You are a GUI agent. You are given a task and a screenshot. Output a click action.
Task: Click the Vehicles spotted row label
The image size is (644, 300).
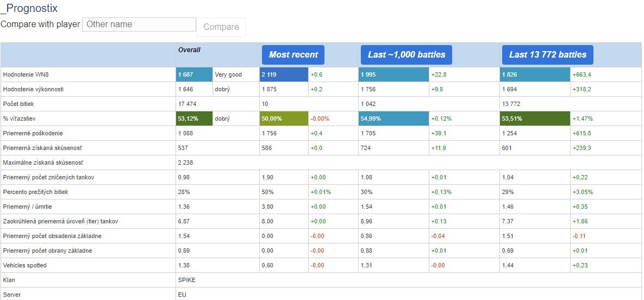tap(24, 265)
